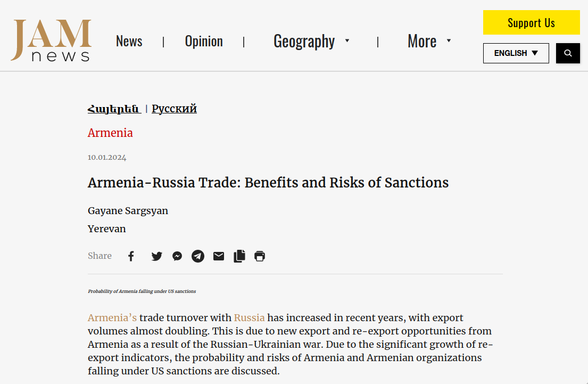Open the red Armenia category link

click(x=110, y=133)
